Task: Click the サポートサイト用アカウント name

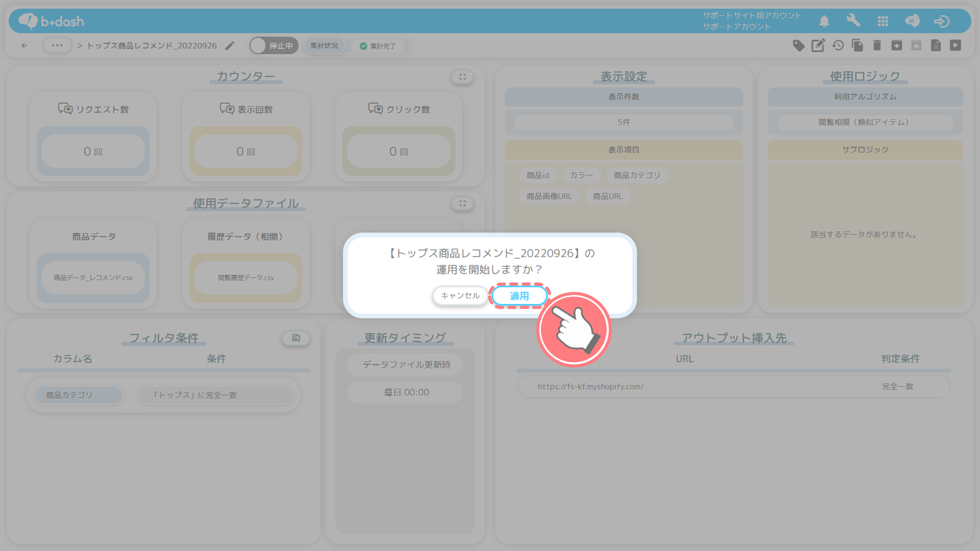Action: pyautogui.click(x=752, y=16)
